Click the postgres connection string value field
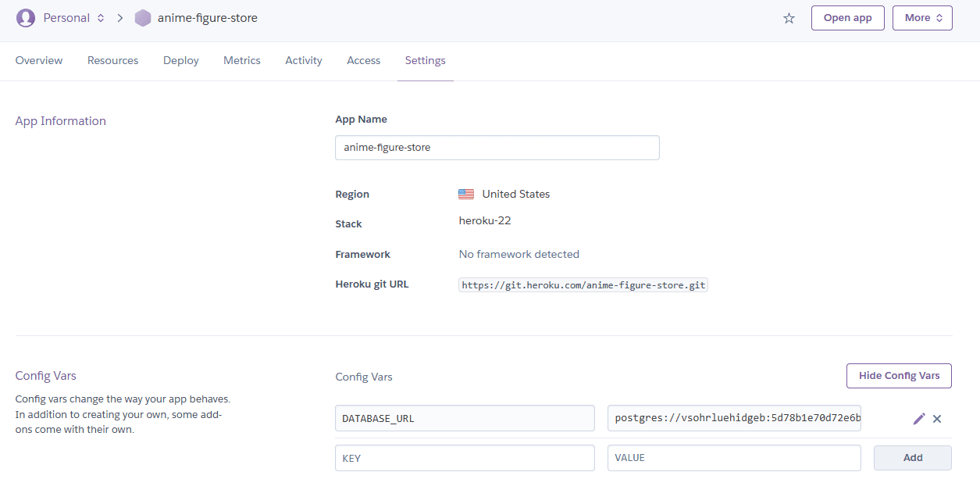The height and width of the screenshot is (497, 980). (734, 418)
